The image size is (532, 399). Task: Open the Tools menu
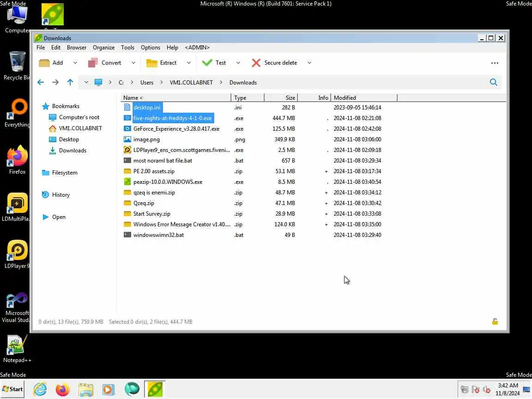tap(127, 48)
